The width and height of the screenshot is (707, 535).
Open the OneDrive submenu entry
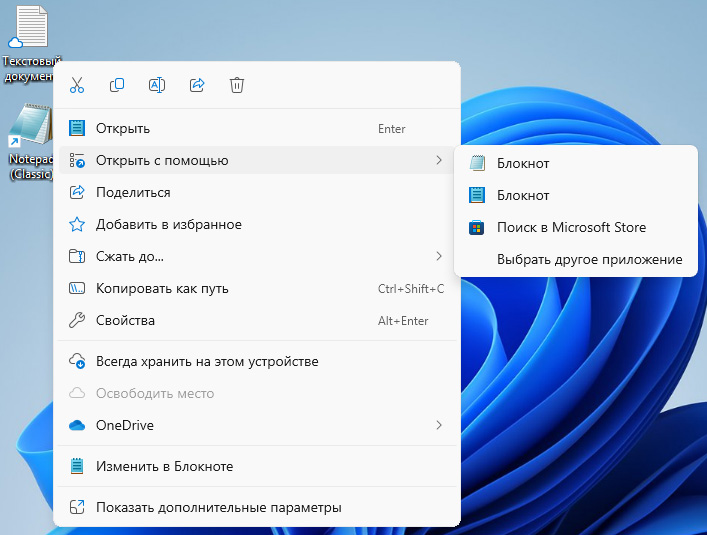point(257,425)
